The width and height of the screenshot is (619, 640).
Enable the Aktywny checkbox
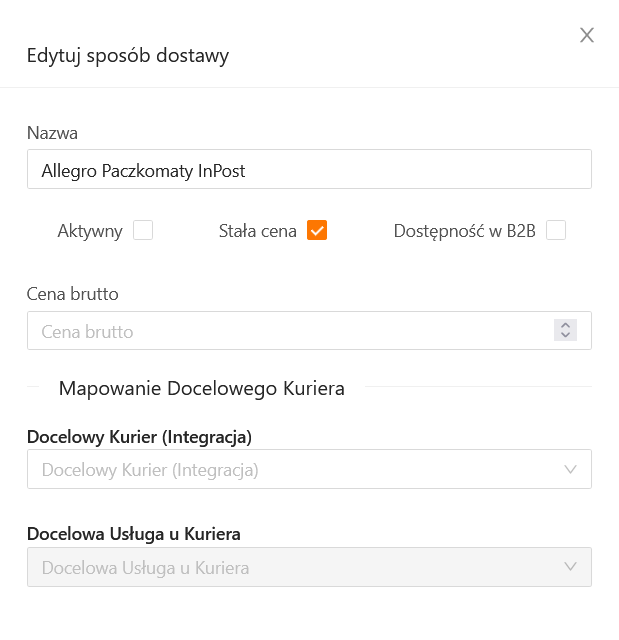point(143,231)
